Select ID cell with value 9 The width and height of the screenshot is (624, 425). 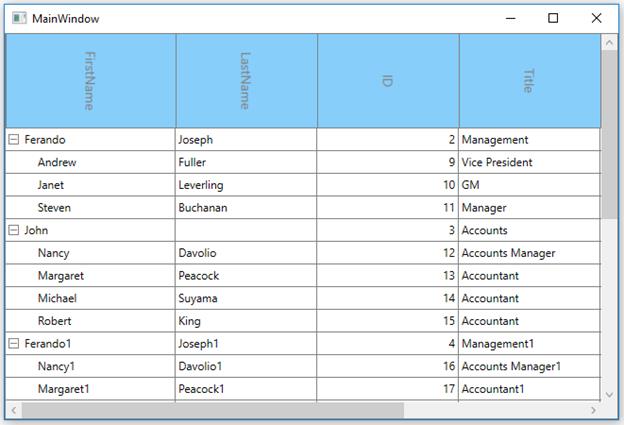388,162
